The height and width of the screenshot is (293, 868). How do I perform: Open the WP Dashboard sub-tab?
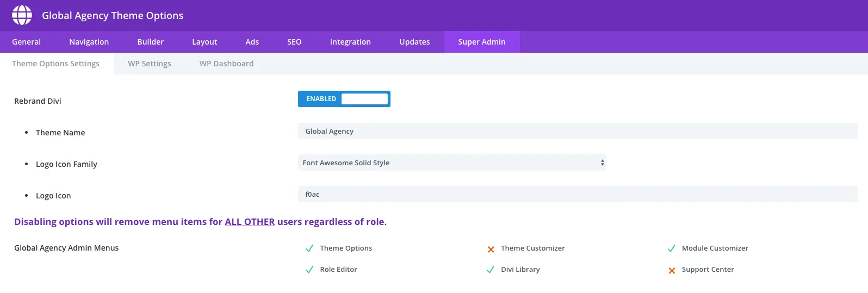[x=226, y=64]
